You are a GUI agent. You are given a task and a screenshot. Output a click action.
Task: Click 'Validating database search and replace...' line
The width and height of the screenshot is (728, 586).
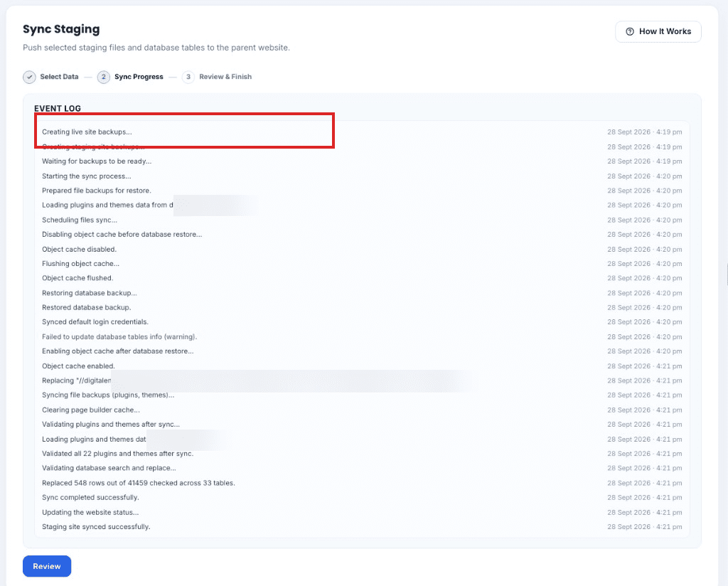click(x=109, y=468)
